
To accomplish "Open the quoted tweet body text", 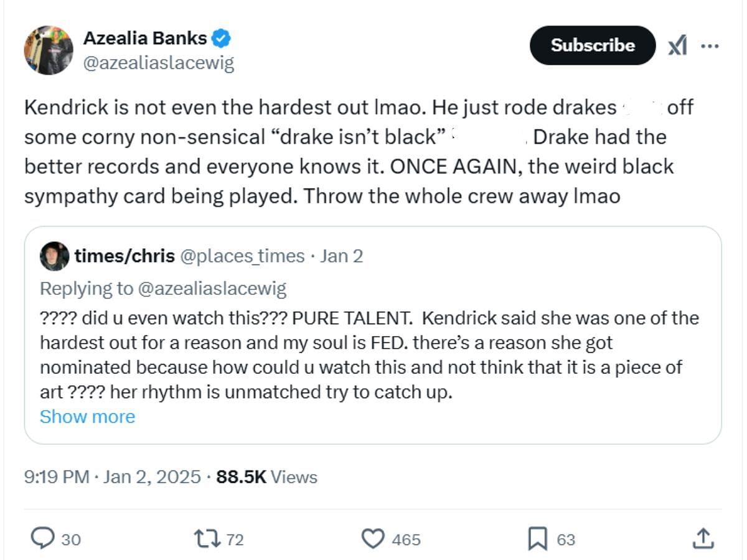I will point(370,355).
